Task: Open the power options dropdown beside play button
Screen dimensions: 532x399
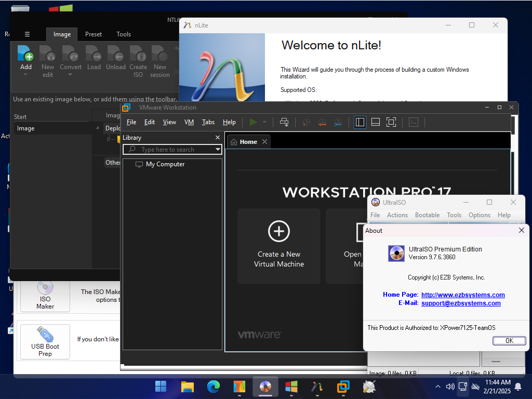Action: tap(264, 122)
